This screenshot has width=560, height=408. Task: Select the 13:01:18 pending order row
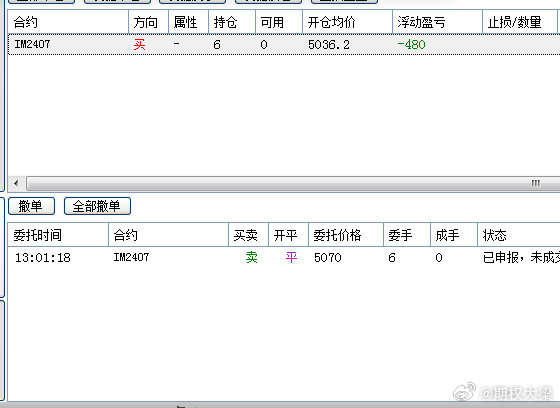coord(284,257)
